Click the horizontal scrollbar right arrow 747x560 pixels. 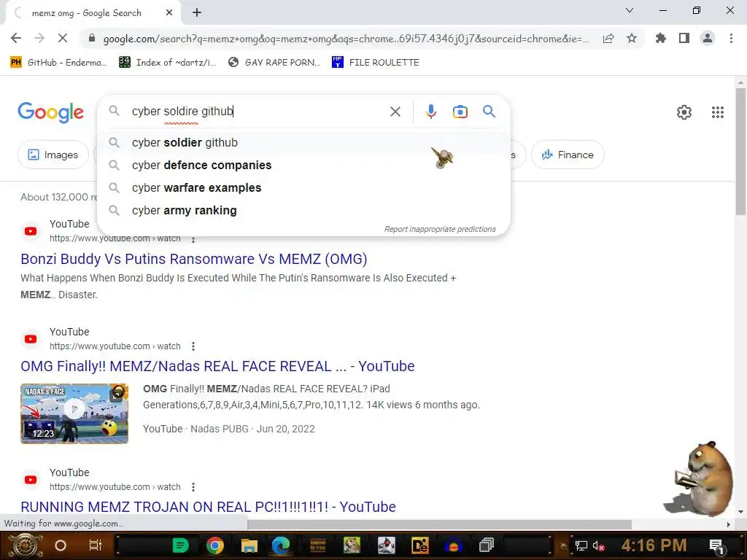coord(728,524)
